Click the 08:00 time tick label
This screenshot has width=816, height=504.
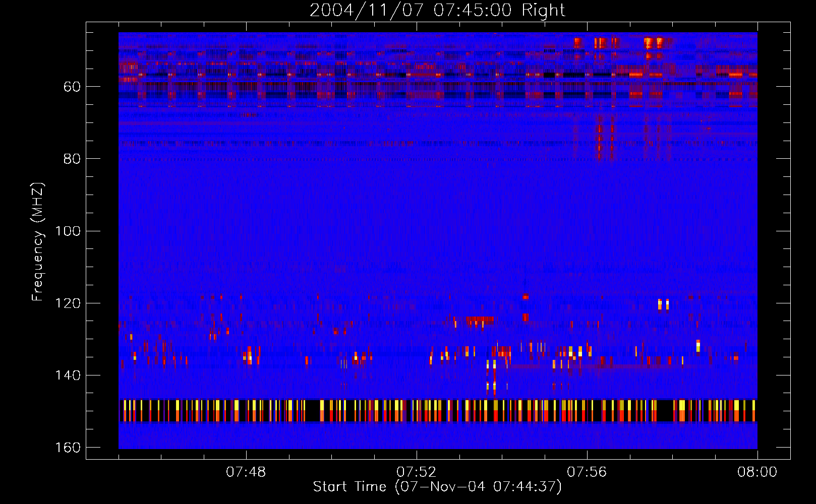pos(757,472)
